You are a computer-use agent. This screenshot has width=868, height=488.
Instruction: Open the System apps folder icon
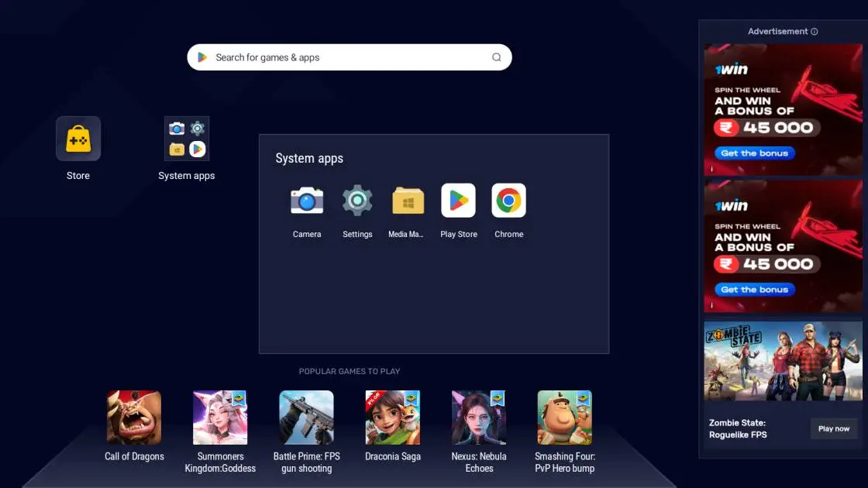187,139
